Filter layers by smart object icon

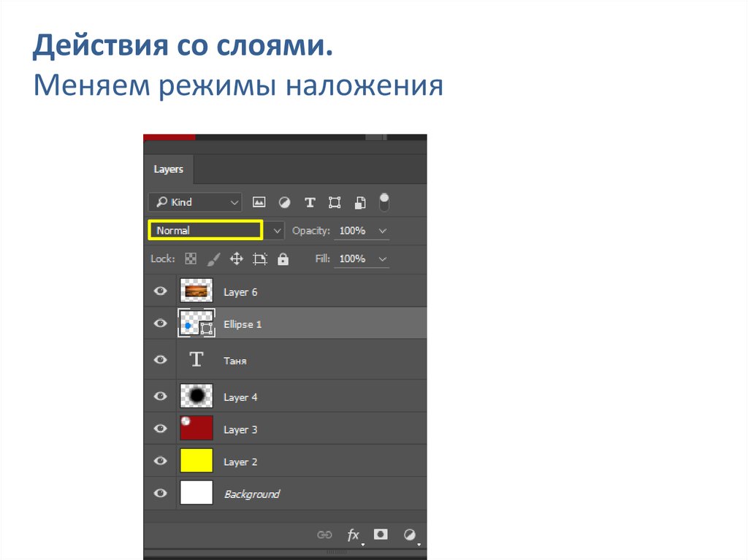(360, 202)
